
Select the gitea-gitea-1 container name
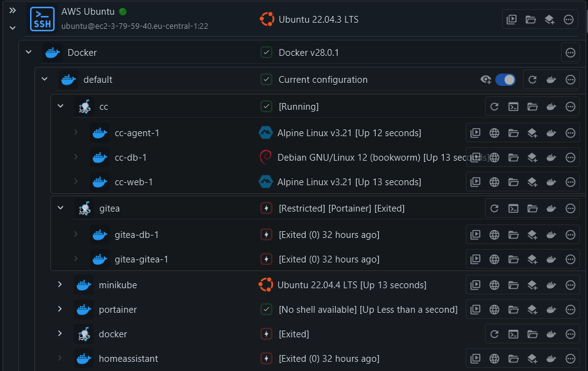tap(141, 259)
